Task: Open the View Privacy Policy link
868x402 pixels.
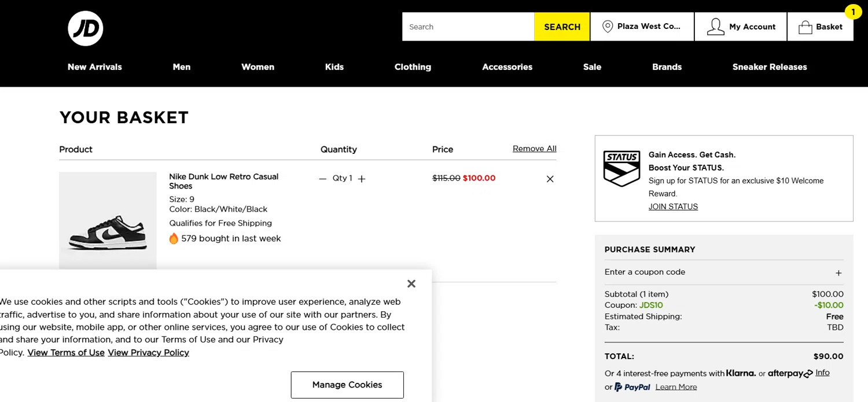Action: pos(148,353)
